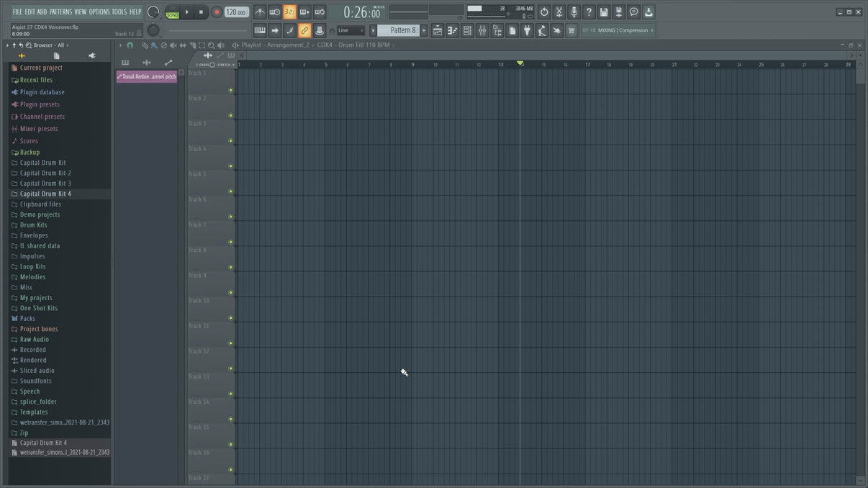Toggle Track 5 mute switch dot

pyautogui.click(x=231, y=191)
